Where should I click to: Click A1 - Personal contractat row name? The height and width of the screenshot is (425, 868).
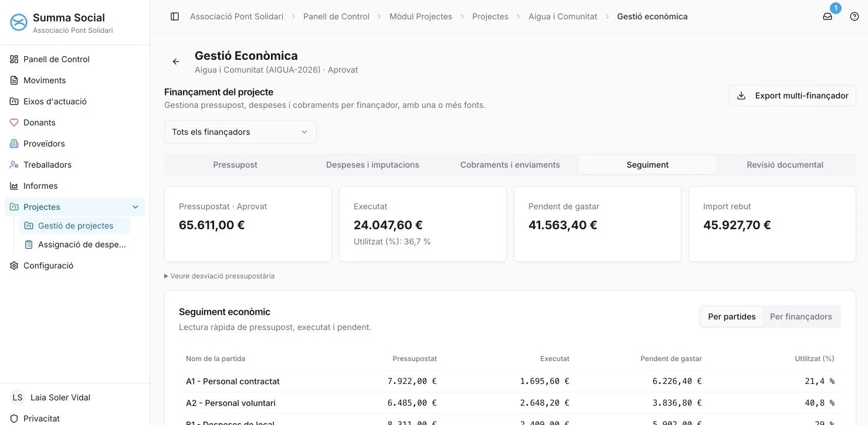(233, 381)
